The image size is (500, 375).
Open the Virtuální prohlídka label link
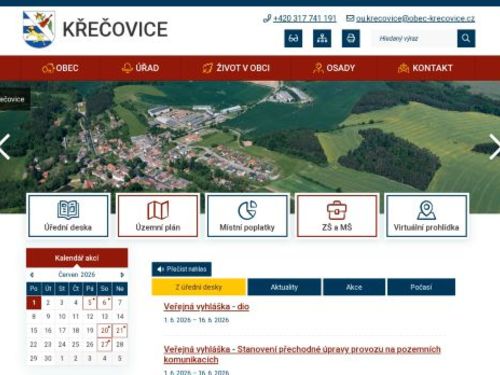coord(426,227)
